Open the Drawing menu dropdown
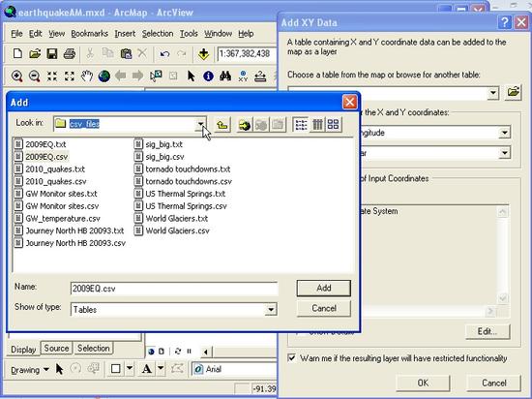Viewport: 532px width, 399px height. point(30,369)
